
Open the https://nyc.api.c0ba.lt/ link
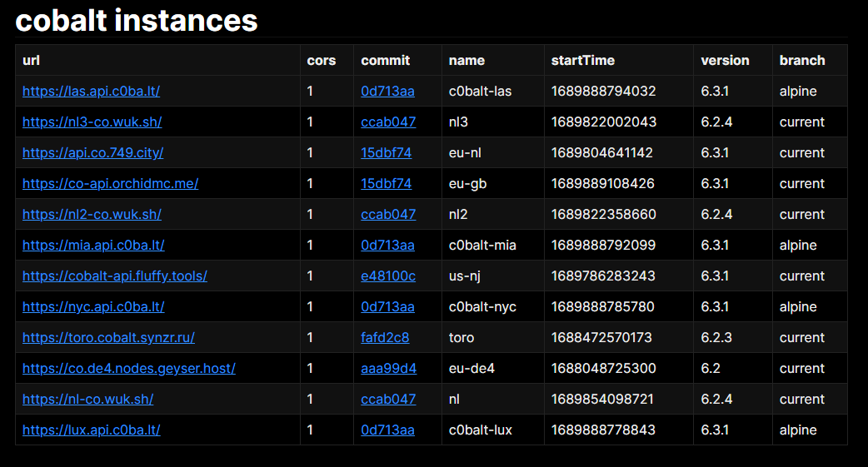pyautogui.click(x=93, y=306)
